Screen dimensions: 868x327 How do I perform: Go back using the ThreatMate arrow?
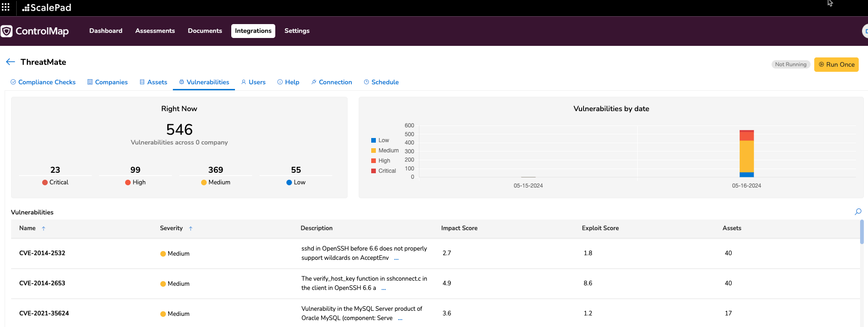tap(11, 62)
